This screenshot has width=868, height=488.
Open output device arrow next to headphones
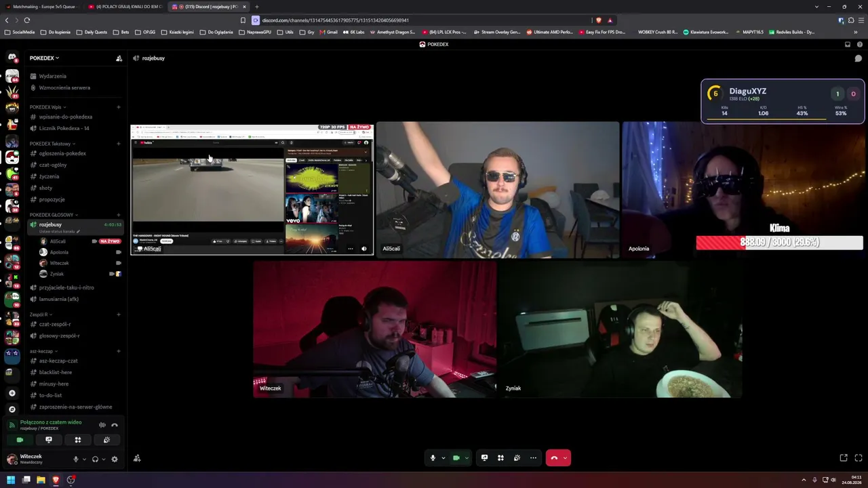pyautogui.click(x=103, y=459)
